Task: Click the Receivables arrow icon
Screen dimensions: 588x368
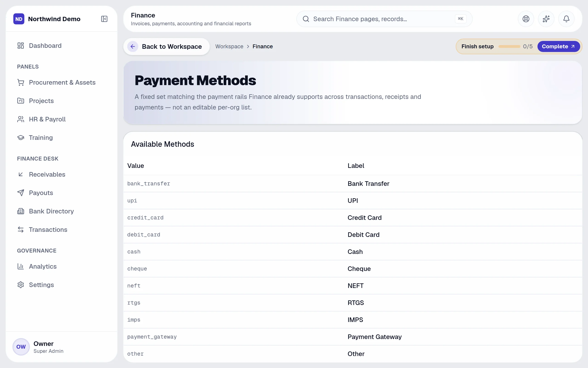Action: point(21,175)
